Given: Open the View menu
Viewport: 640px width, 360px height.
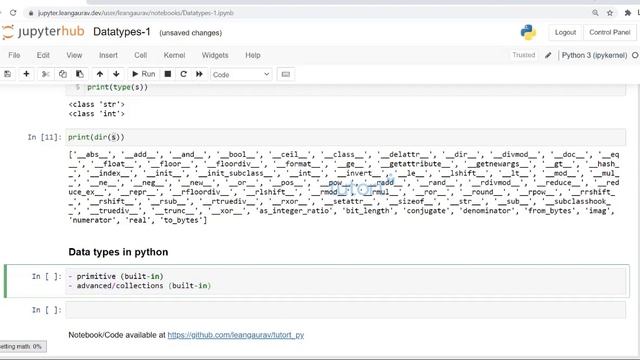Looking at the screenshot, I should pyautogui.click(x=74, y=55).
